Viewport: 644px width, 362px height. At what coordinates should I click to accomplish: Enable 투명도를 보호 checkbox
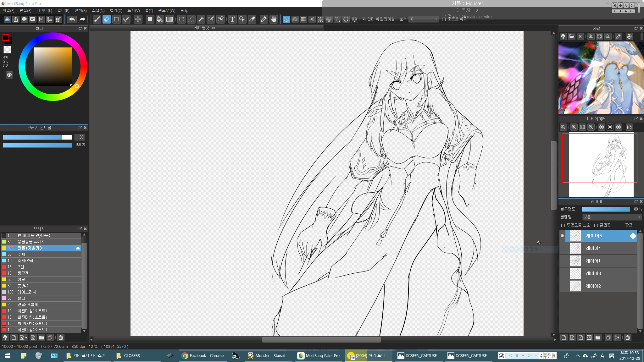563,225
